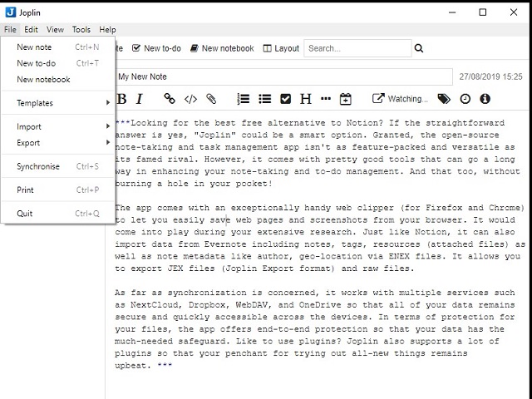Insert a heading with the H icon
The width and height of the screenshot is (532, 399).
coord(305,99)
